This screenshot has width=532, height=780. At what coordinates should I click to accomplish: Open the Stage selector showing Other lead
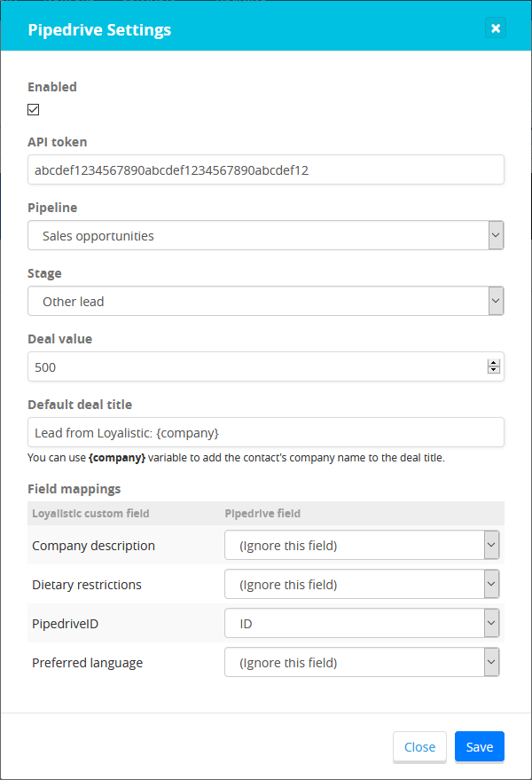266,301
